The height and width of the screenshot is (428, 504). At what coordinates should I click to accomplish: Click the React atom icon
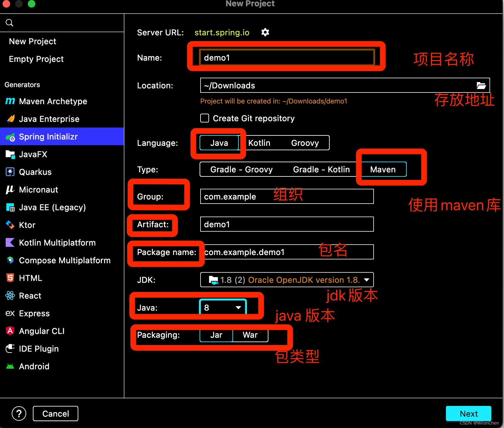click(x=10, y=295)
